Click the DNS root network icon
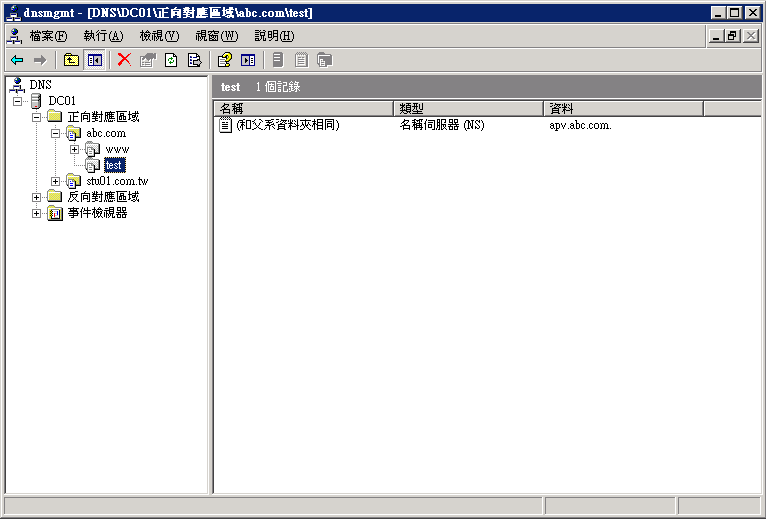The image size is (766, 519). [17, 85]
